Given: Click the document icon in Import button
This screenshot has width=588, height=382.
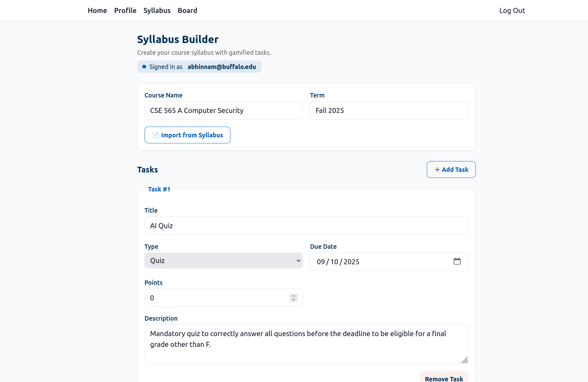Looking at the screenshot, I should tap(156, 135).
